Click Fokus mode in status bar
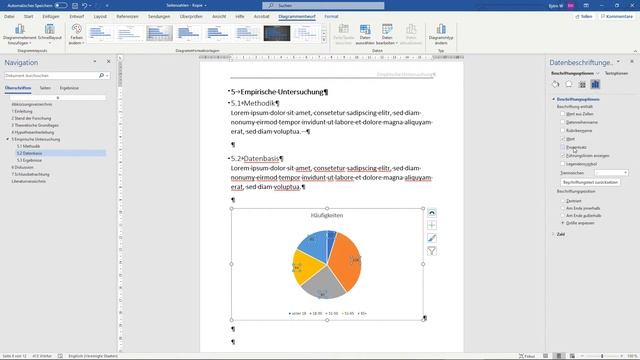The width and height of the screenshot is (640, 360). pos(527,356)
